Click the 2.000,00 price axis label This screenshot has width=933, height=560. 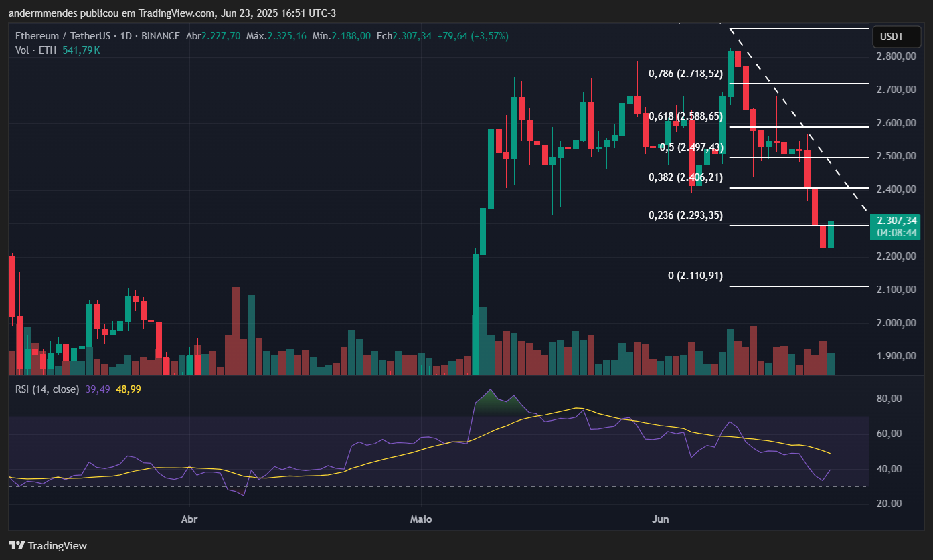tap(898, 323)
